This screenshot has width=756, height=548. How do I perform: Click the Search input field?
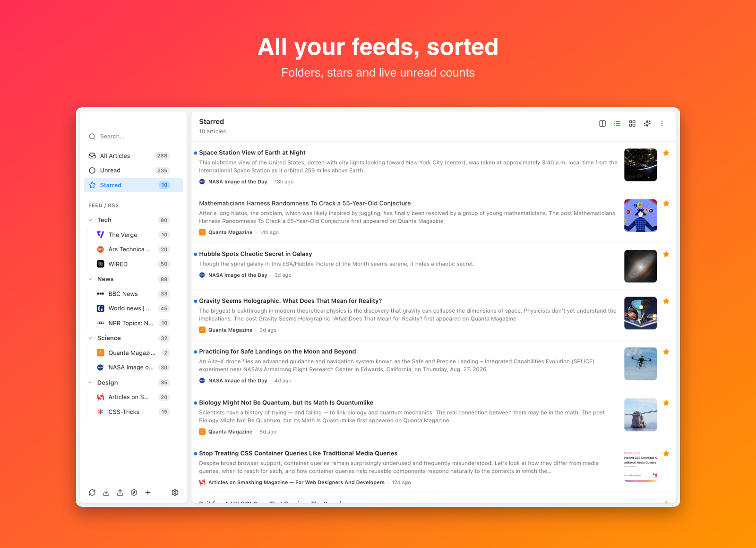133,137
